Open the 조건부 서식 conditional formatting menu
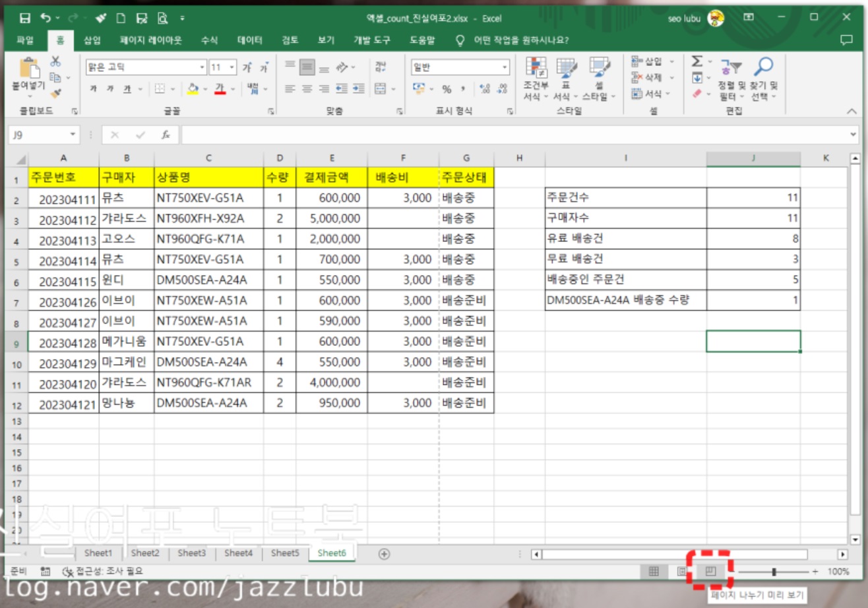This screenshot has width=868, height=608. pos(535,79)
